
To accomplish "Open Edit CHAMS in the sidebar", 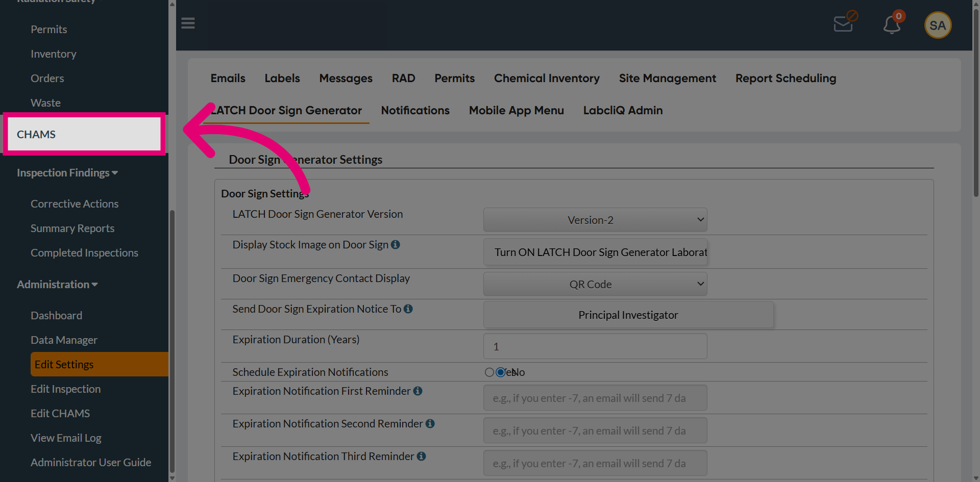I will (x=60, y=414).
